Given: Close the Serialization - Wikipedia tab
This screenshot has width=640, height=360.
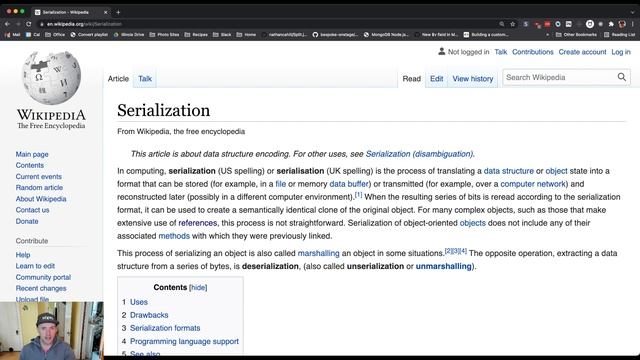Looking at the screenshot, I should click(105, 12).
